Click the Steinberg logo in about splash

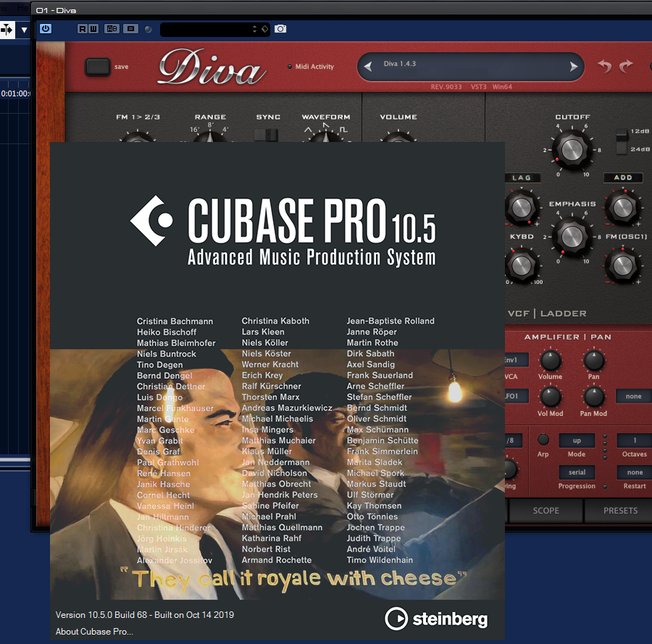436,619
